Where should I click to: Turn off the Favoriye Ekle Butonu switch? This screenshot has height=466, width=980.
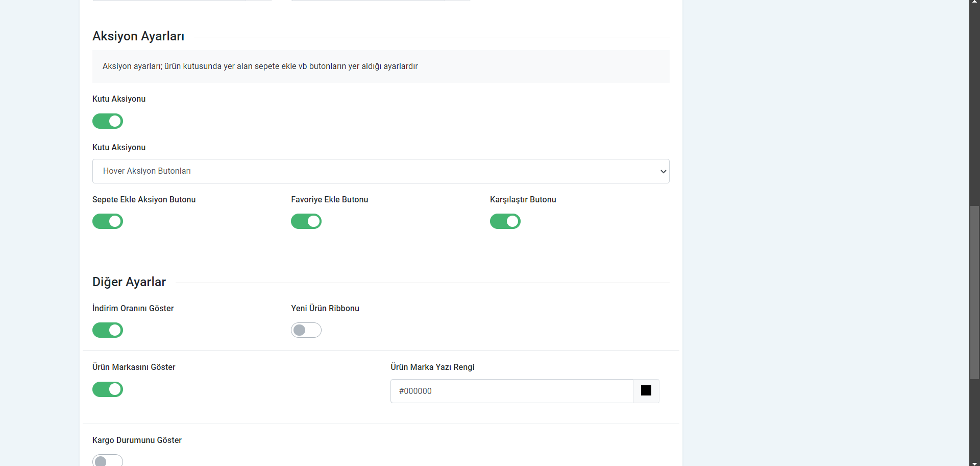point(306,221)
